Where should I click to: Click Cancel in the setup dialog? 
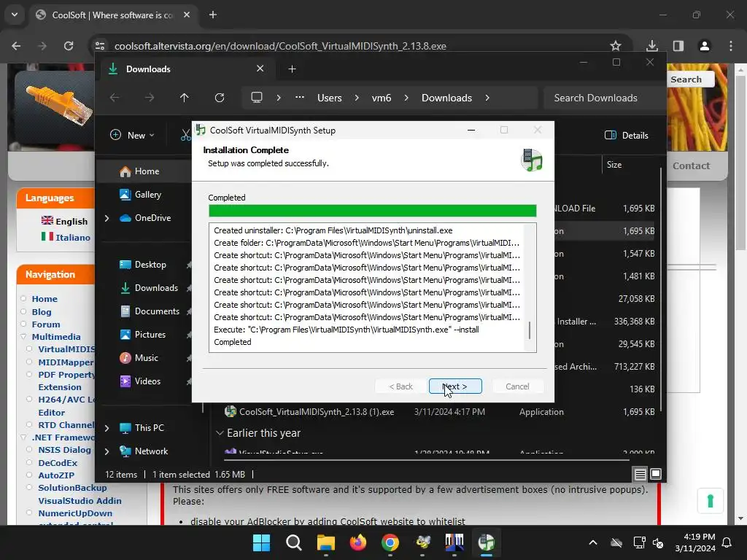[517, 386]
